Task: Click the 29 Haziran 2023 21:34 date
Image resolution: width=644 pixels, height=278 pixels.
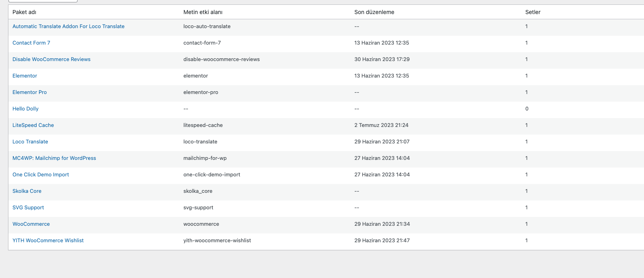Action: [382, 224]
